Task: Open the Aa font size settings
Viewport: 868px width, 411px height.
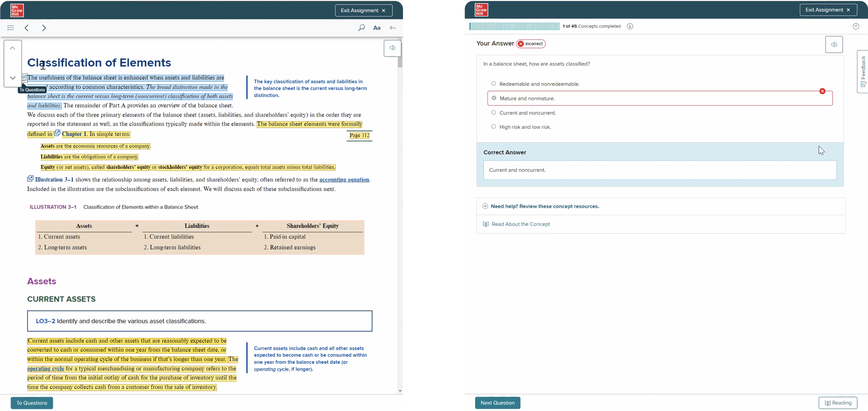Action: click(x=377, y=28)
